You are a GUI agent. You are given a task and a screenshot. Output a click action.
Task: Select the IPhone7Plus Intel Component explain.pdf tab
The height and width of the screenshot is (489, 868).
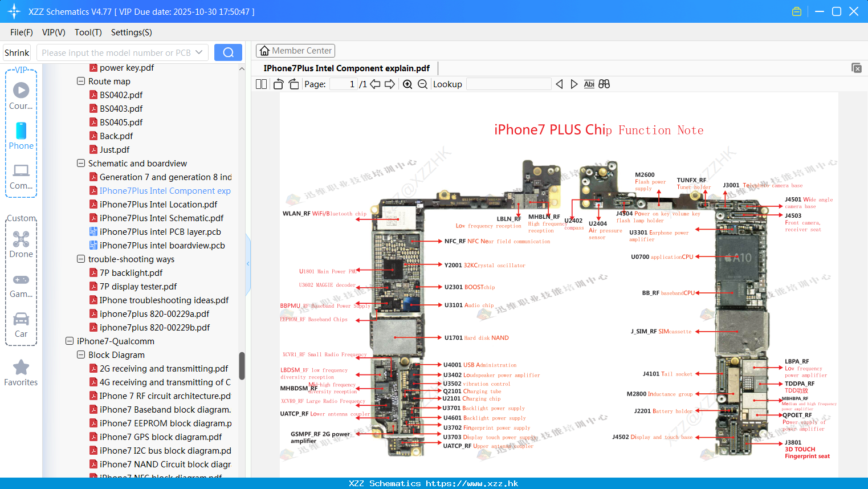(x=347, y=68)
